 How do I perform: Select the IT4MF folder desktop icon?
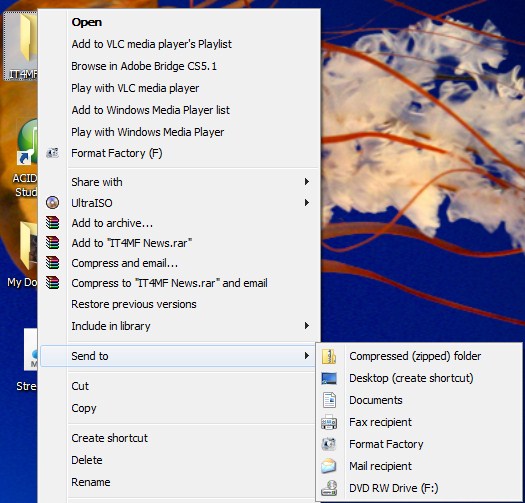[x=21, y=46]
